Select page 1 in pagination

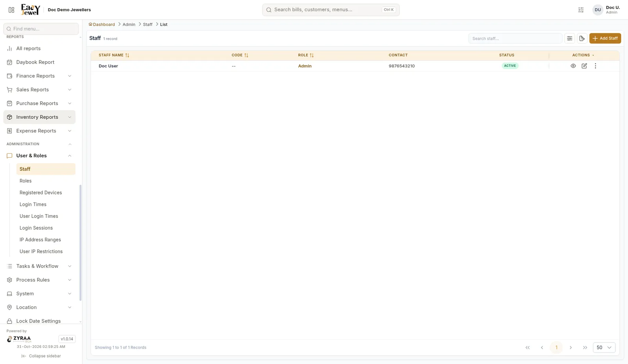pyautogui.click(x=556, y=348)
